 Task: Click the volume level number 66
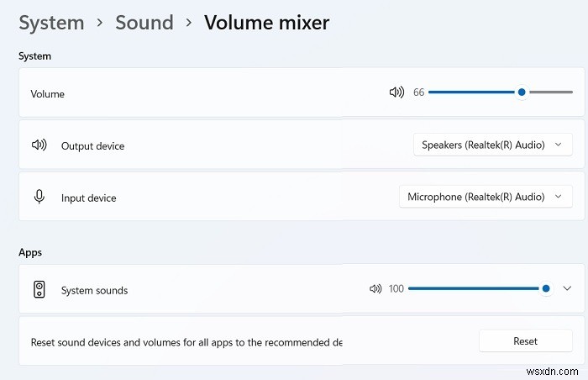419,92
